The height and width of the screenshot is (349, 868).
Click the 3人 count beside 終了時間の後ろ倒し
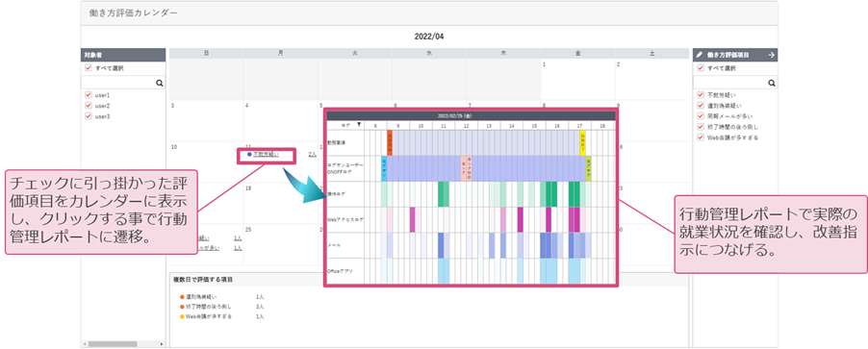point(260,307)
